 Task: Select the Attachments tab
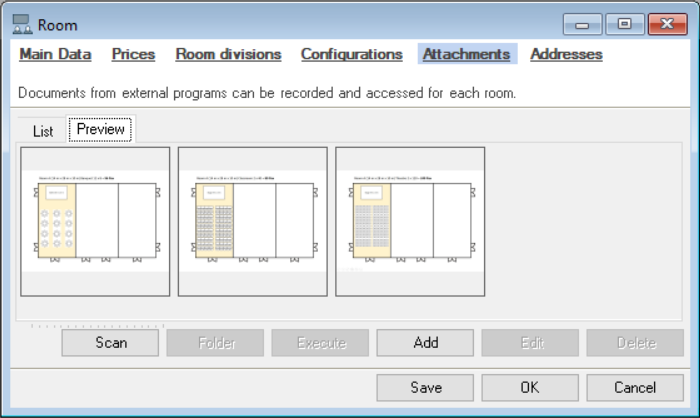466,54
